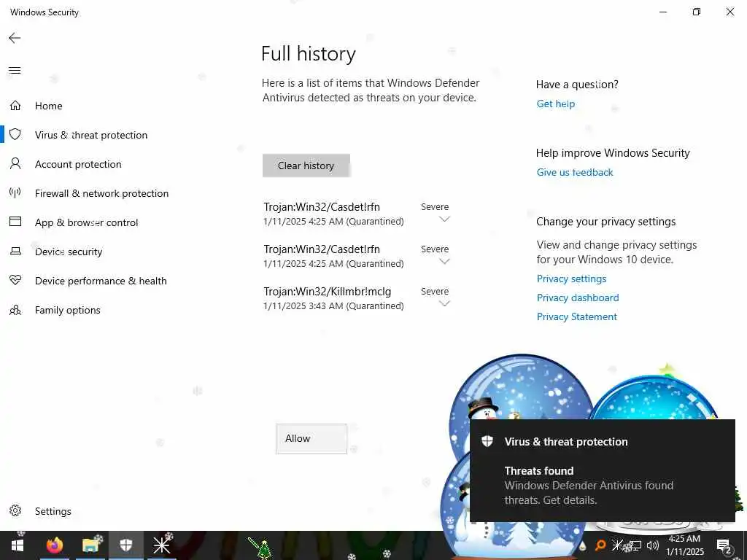
Task: Open the Privacy dashboard link
Action: [x=578, y=297]
